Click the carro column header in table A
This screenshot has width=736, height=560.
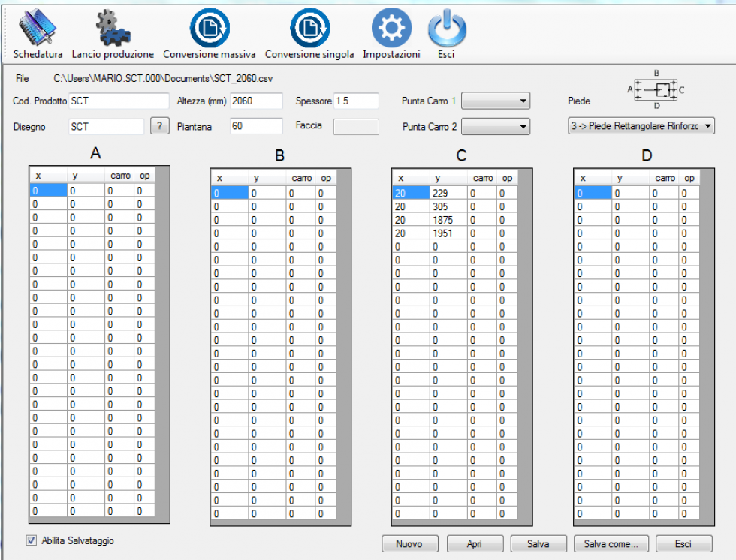(x=119, y=176)
